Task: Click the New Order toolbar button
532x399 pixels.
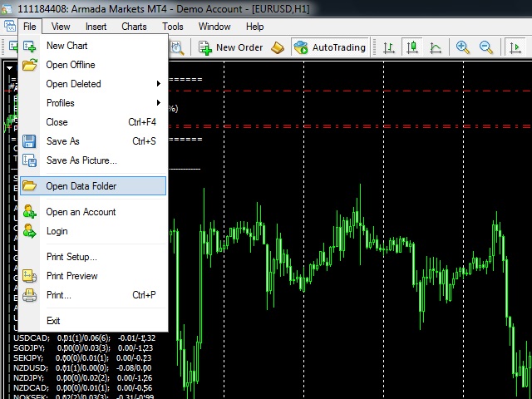Action: 231,47
